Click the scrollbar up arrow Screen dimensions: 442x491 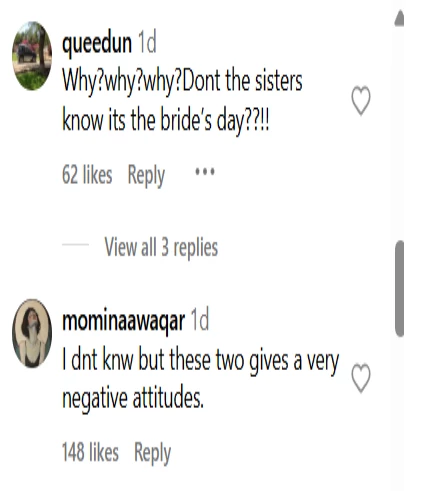point(399,19)
